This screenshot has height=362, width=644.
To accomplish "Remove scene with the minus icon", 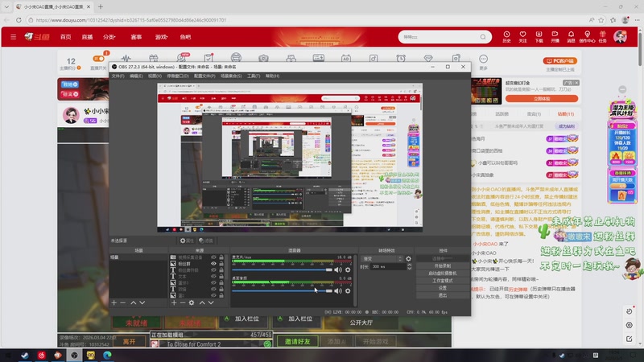I will [123, 302].
